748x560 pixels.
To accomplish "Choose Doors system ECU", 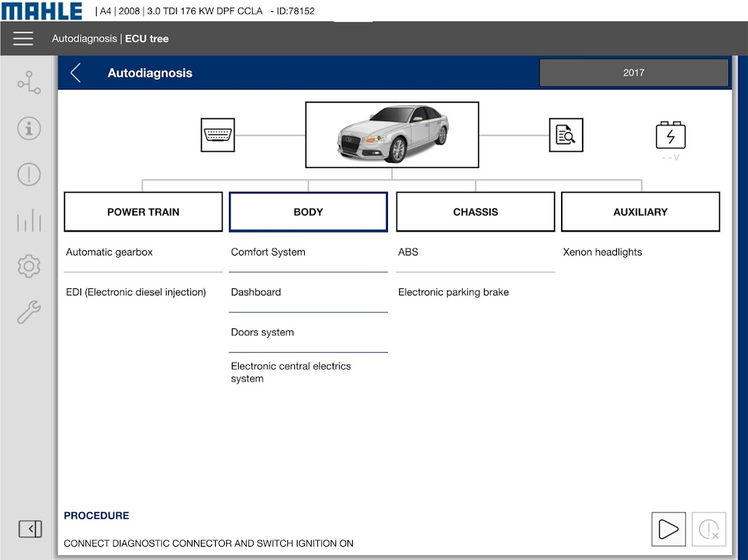I will (308, 332).
